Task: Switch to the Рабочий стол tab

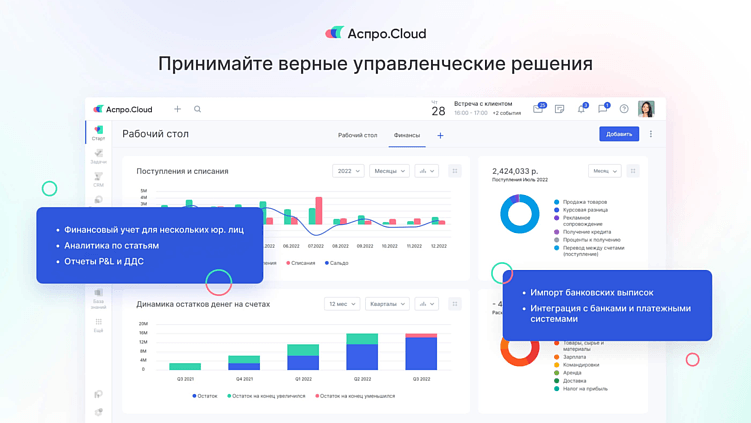Action: point(357,136)
